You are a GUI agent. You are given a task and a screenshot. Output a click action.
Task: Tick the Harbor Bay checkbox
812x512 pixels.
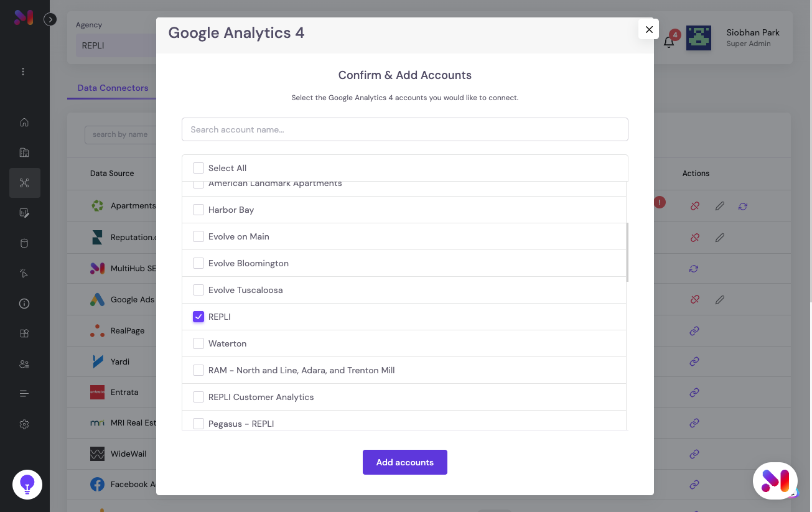[198, 210]
